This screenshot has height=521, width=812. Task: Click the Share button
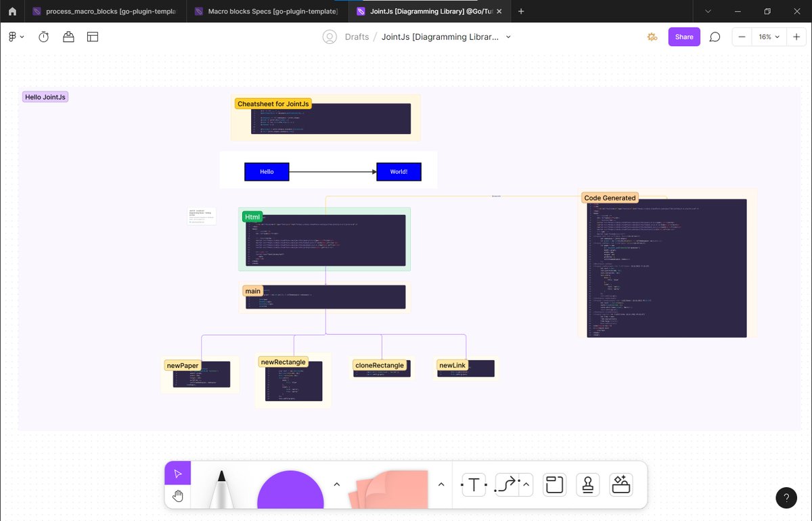coord(683,37)
